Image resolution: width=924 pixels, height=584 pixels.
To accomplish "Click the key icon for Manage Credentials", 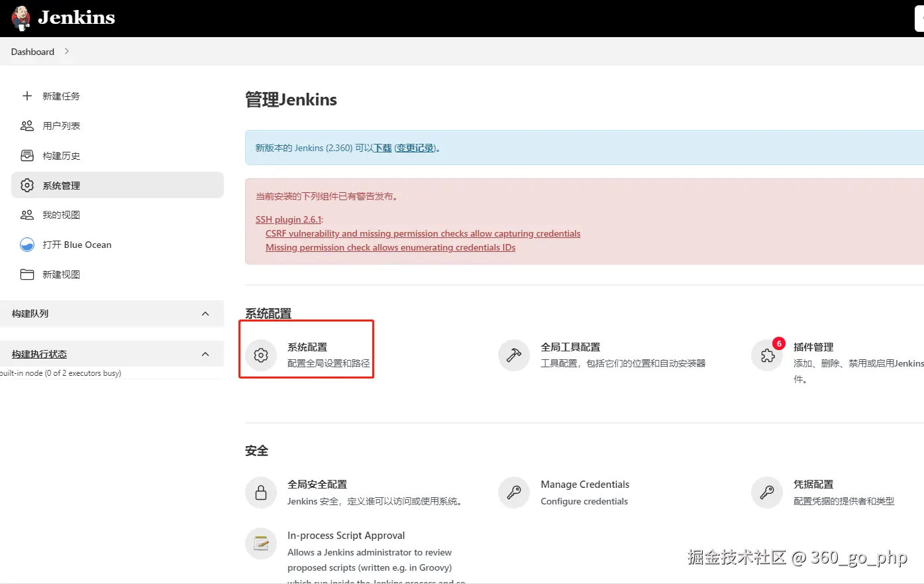I will (x=514, y=493).
